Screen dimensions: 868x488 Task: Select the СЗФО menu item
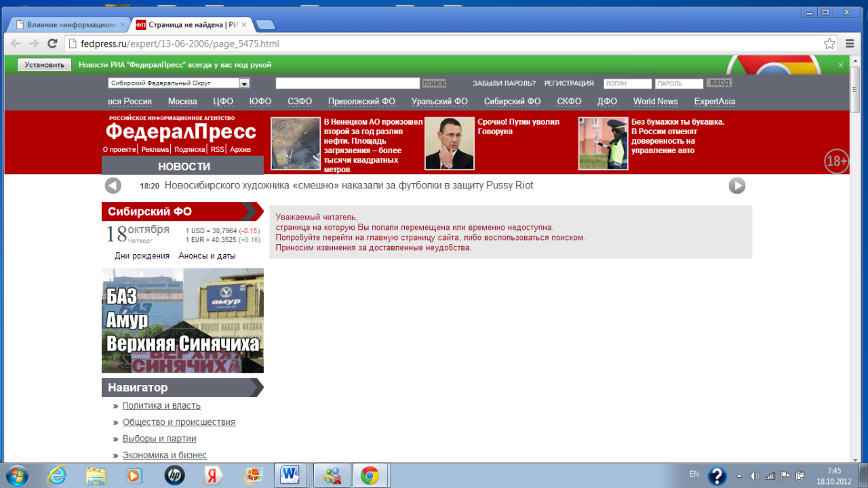click(x=300, y=102)
